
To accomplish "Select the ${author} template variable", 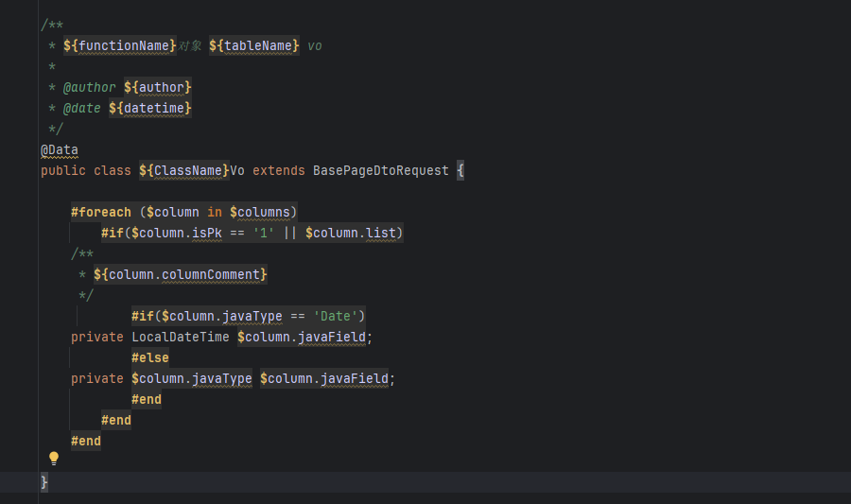I will click(x=158, y=87).
